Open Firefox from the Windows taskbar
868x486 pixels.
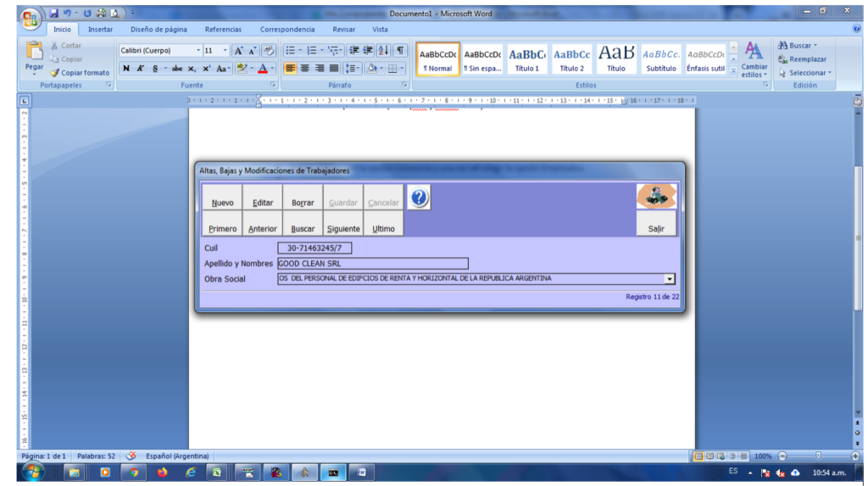[x=162, y=472]
